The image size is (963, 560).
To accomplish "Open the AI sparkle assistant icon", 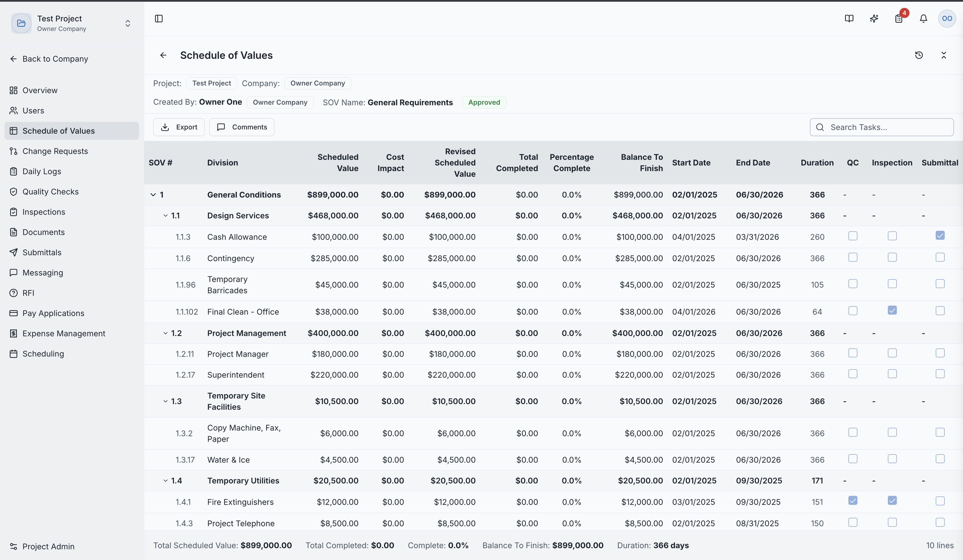I will [x=873, y=18].
